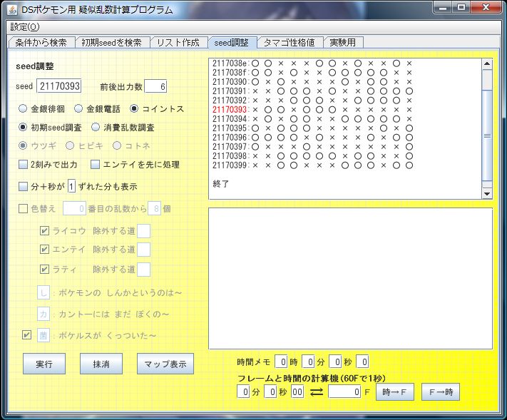Click ライコウ 除外する道 input box
The image size is (507, 420).
click(144, 231)
